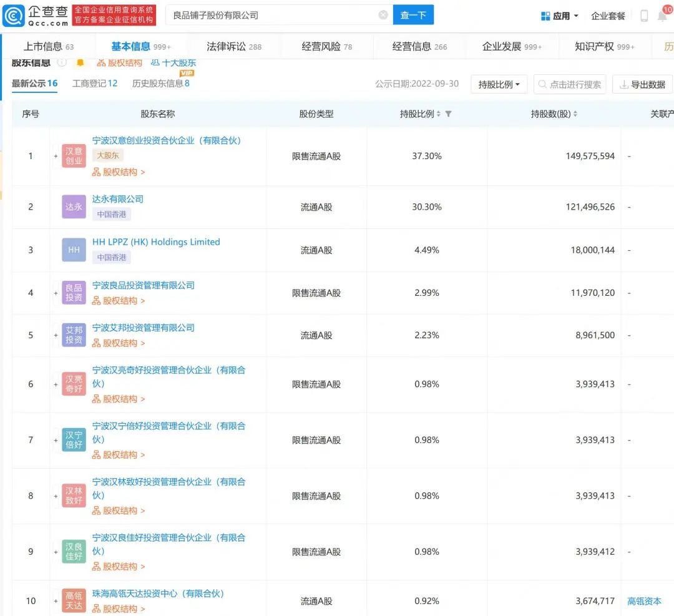Viewport: 674px width, 616px height.
Task: Clear the search box with the X icon
Action: pyautogui.click(x=383, y=15)
